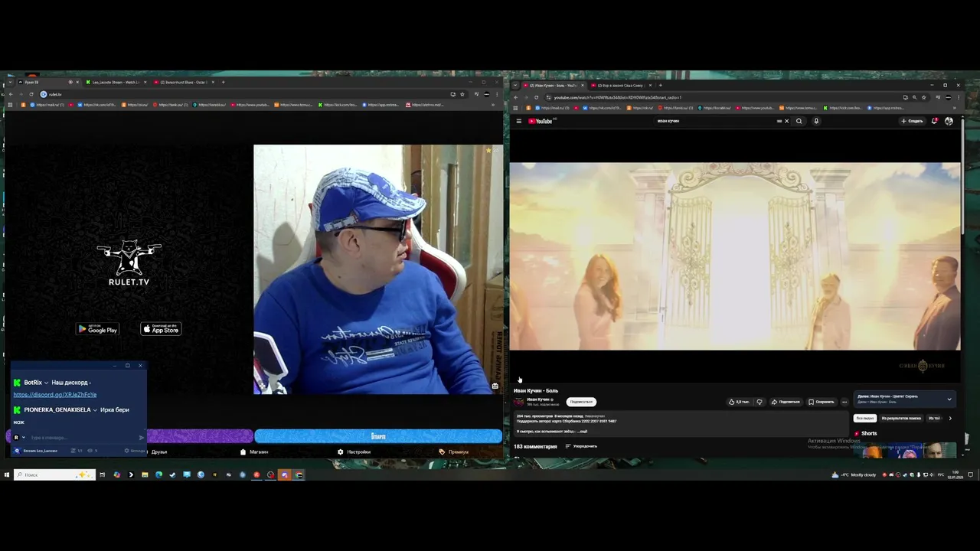Open Chrome menu in rulet.tv window
This screenshot has height=551, width=980.
click(498, 94)
